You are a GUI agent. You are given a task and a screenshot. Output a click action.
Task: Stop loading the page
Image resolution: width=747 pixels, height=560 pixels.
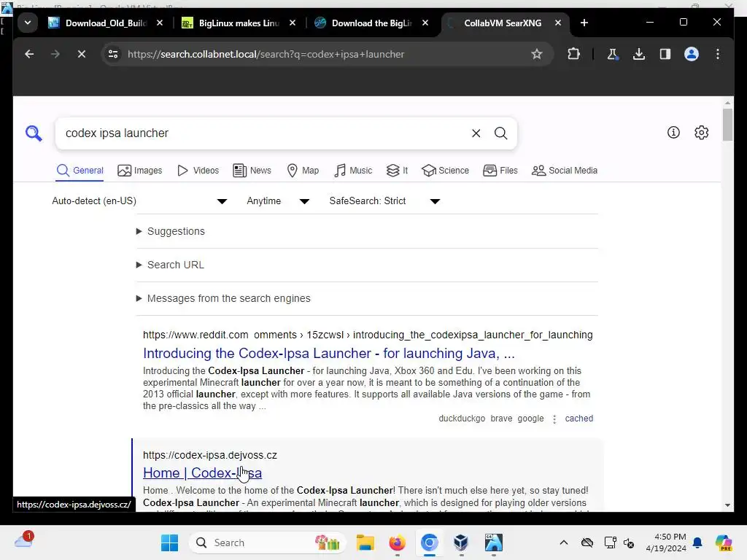pos(82,54)
